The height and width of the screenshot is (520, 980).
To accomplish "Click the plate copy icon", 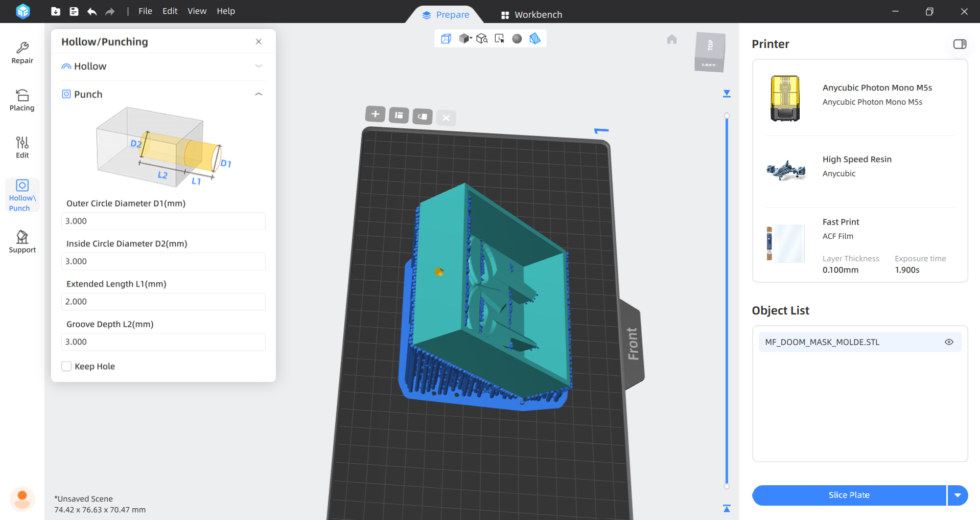I will click(423, 116).
